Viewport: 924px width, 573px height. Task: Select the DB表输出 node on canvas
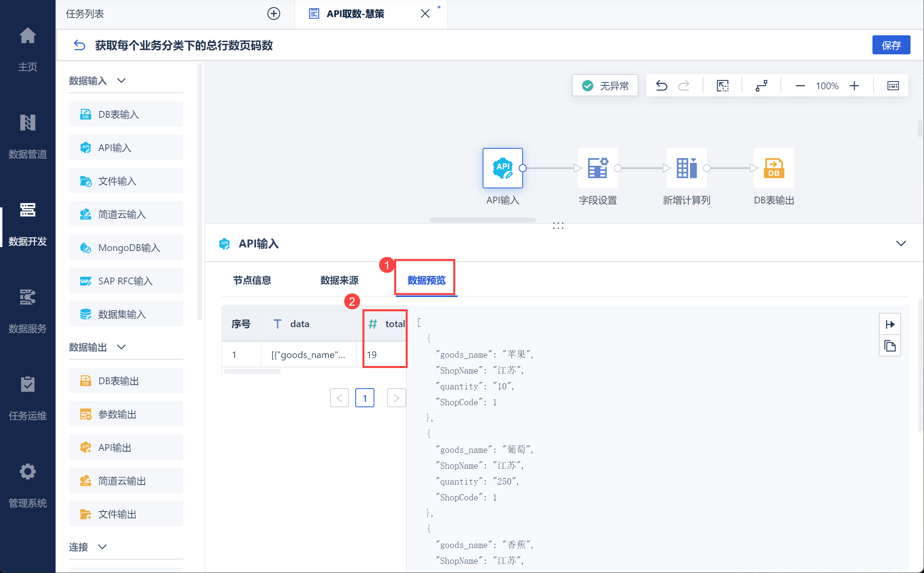point(774,168)
